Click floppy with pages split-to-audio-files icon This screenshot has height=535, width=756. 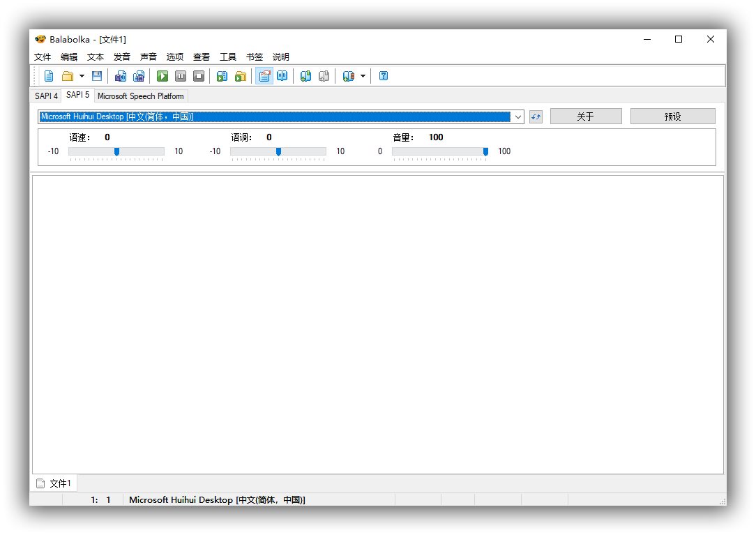click(x=139, y=76)
